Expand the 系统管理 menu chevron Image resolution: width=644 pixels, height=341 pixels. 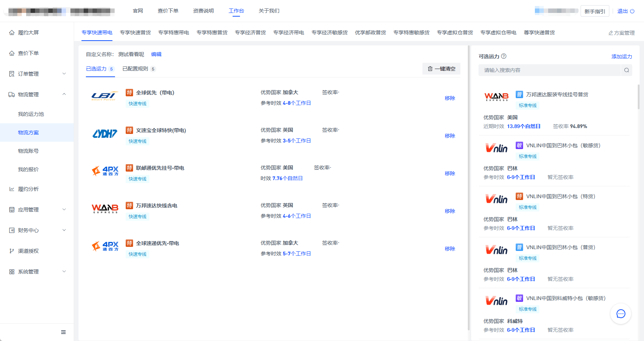(64, 272)
